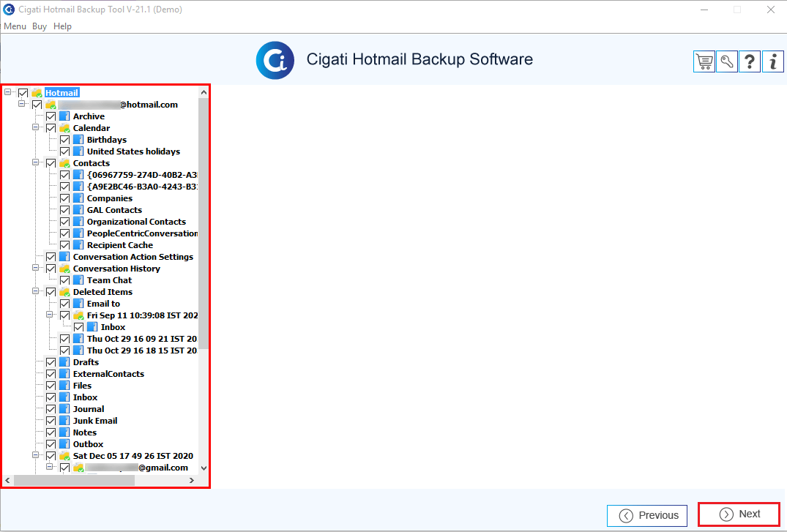This screenshot has height=532, width=787.
Task: Toggle the Organizational Contacts checkbox
Action: click(x=64, y=222)
